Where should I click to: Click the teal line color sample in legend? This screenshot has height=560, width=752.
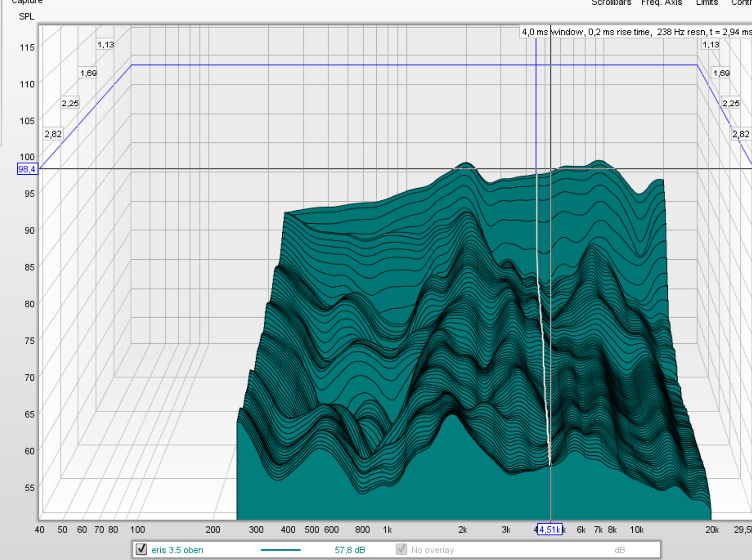(x=280, y=550)
